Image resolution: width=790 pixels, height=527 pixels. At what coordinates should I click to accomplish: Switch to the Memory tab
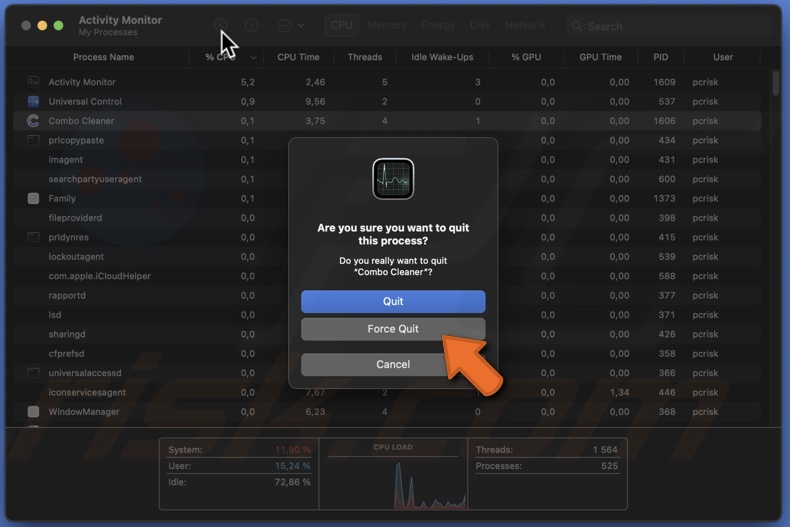(x=386, y=25)
